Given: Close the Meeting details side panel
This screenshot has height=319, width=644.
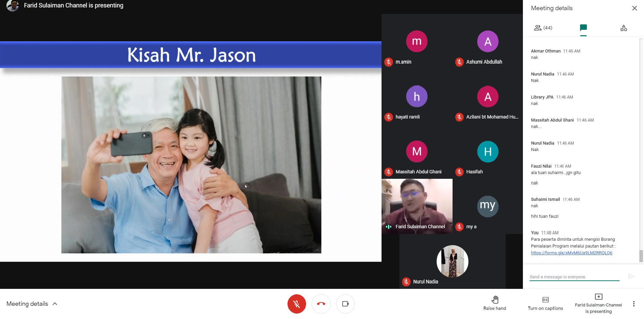Looking at the screenshot, I should (635, 8).
